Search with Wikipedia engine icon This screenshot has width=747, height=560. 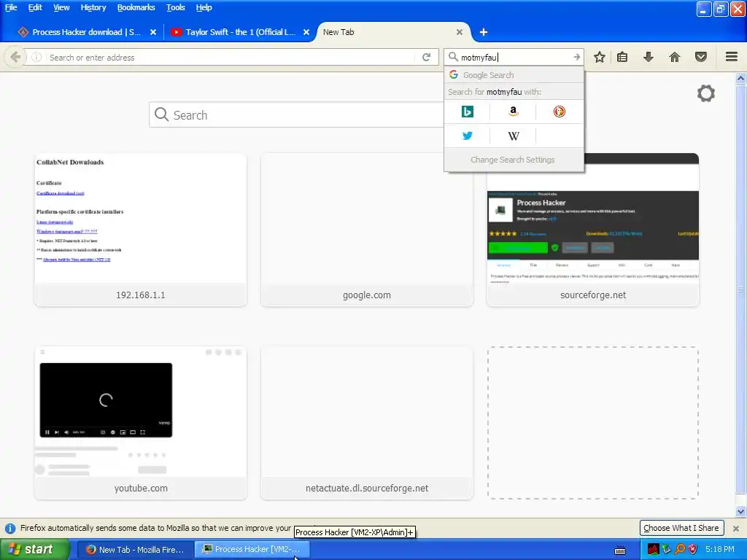(x=513, y=136)
